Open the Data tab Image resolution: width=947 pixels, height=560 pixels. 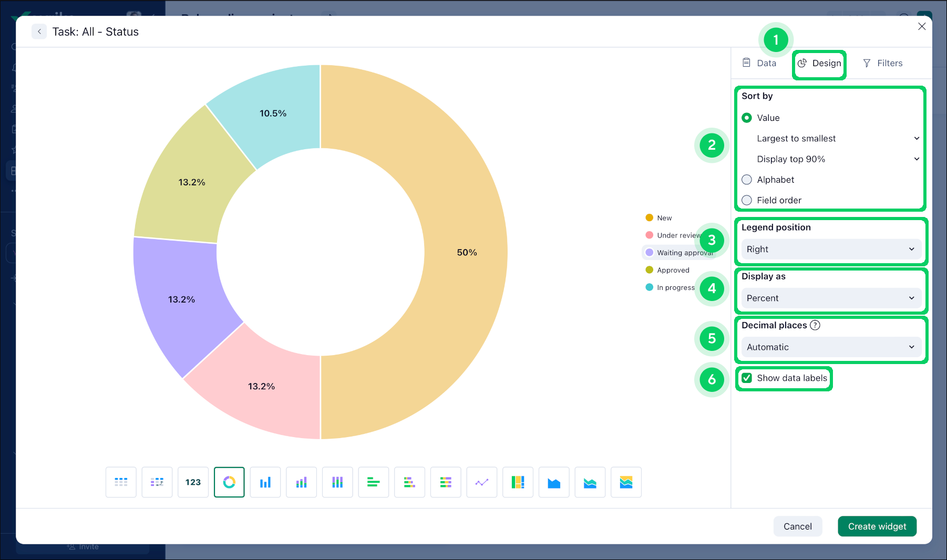[759, 63]
